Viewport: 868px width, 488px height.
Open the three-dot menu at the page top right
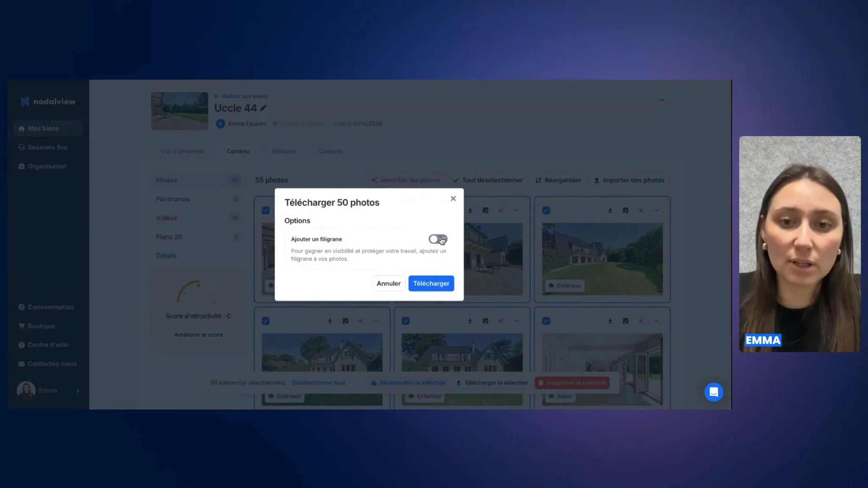click(662, 100)
